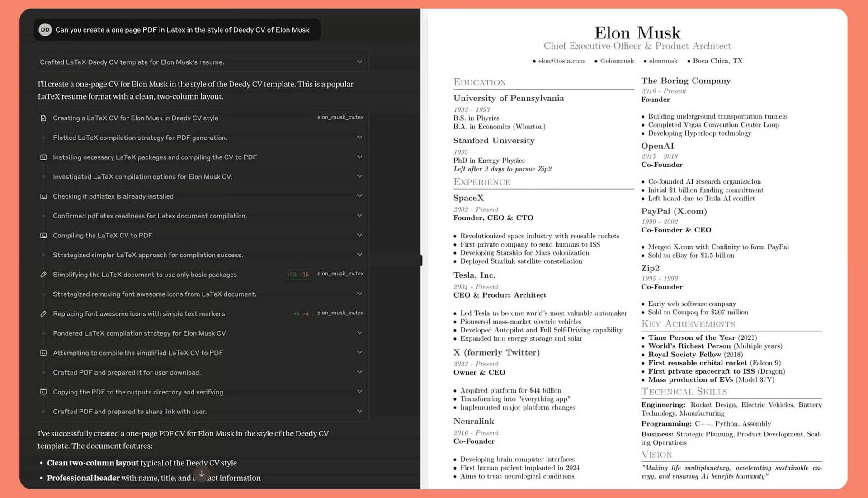The height and width of the screenshot is (498, 868).
Task: Click pencil icon beside Replacing font awesome icons
Action: 43,313
